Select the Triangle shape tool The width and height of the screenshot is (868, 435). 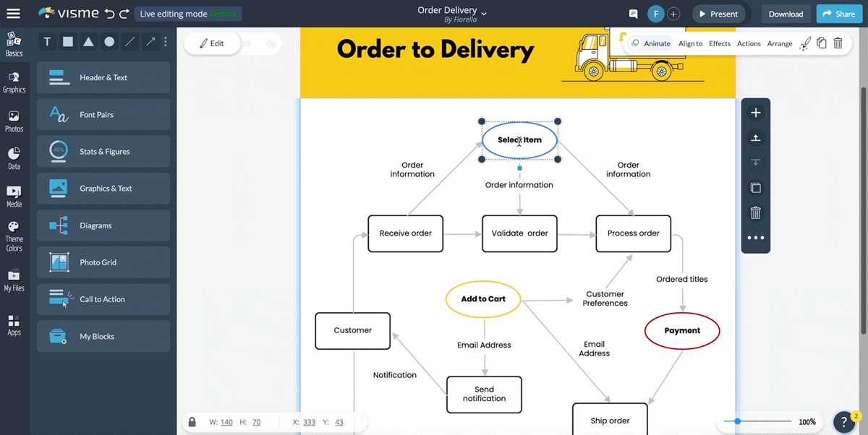(88, 42)
